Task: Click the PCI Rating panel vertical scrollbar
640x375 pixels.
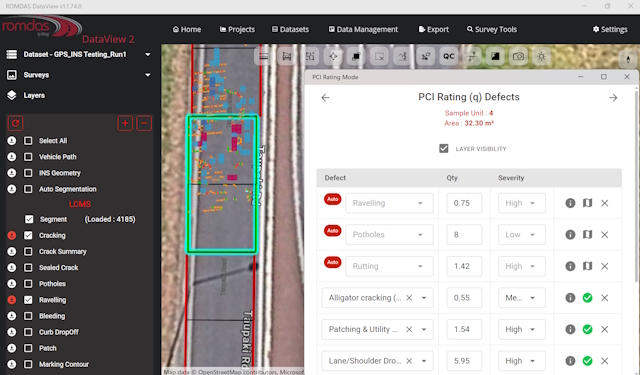Action: tap(637, 186)
